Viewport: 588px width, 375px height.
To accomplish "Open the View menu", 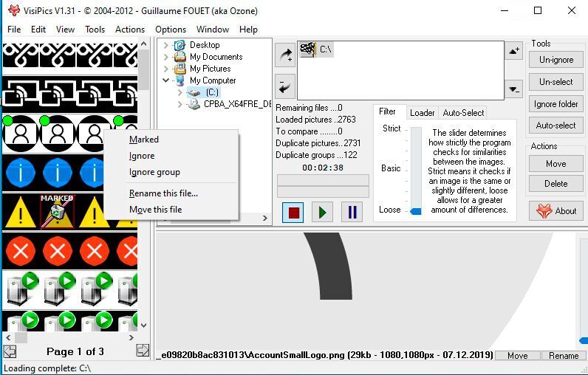I will tap(65, 30).
